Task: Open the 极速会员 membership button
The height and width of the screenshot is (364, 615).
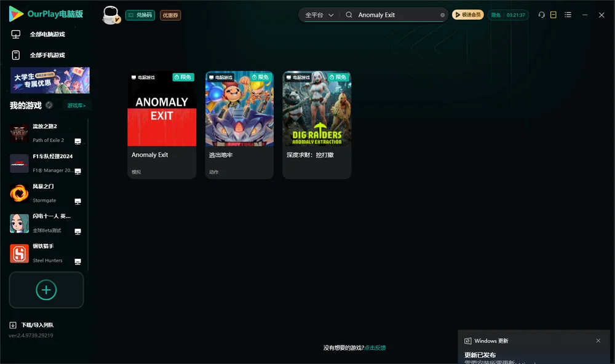Action: pyautogui.click(x=467, y=15)
